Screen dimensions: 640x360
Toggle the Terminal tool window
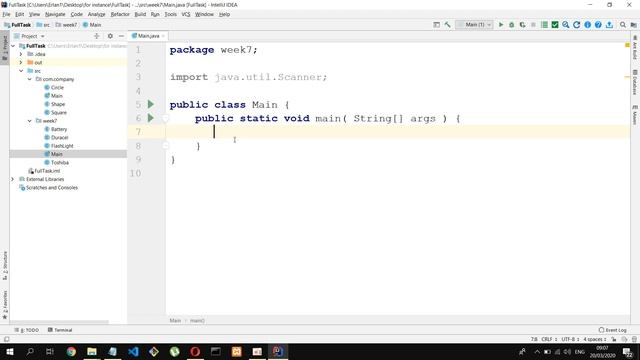point(60,330)
